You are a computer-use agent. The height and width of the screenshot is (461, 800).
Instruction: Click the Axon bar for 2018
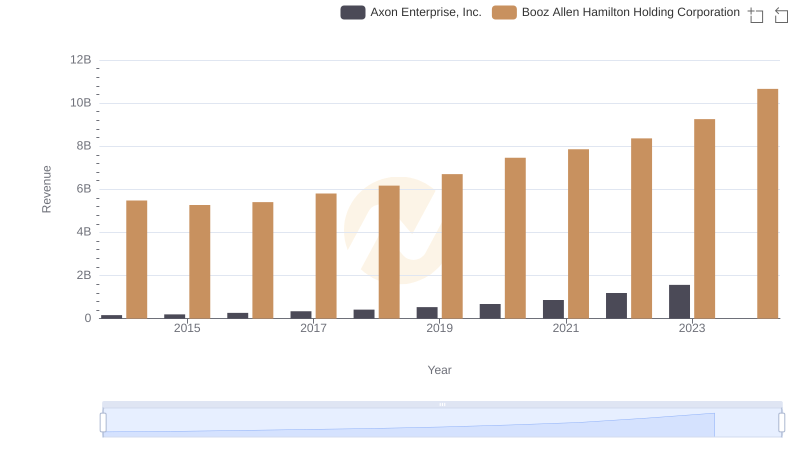point(364,314)
